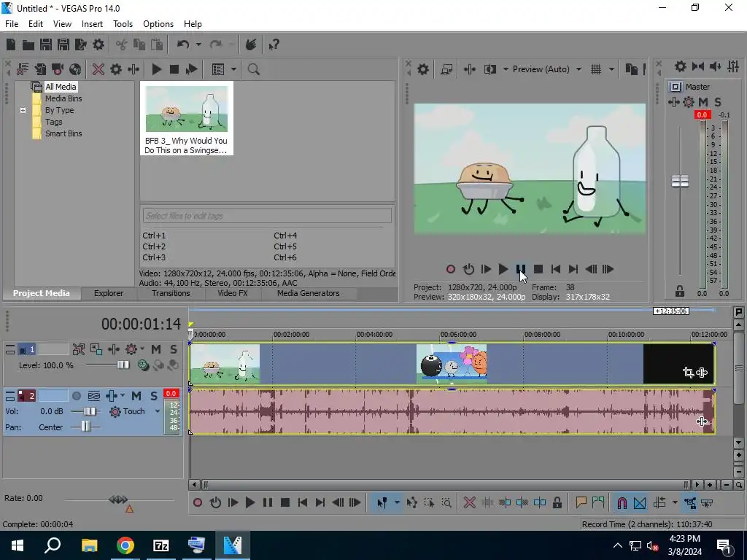This screenshot has height=560, width=747.
Task: Open the edit tool selector dropdown
Action: point(396,502)
